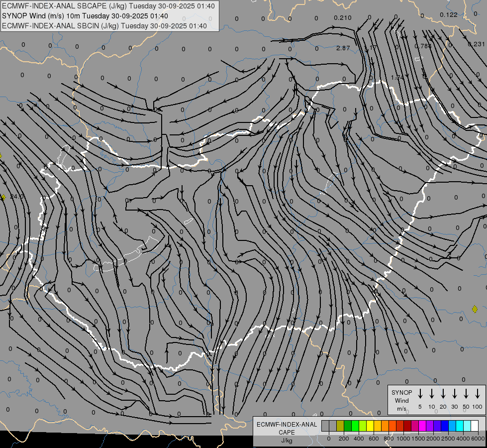Click the 100 m/s wind arrow in legend
The width and height of the screenshot is (487, 448).
[478, 394]
